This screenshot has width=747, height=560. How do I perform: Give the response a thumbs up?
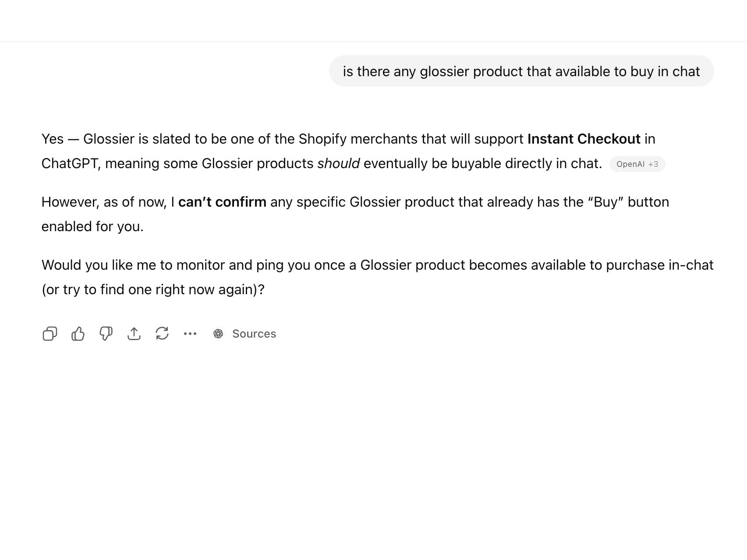click(x=78, y=334)
